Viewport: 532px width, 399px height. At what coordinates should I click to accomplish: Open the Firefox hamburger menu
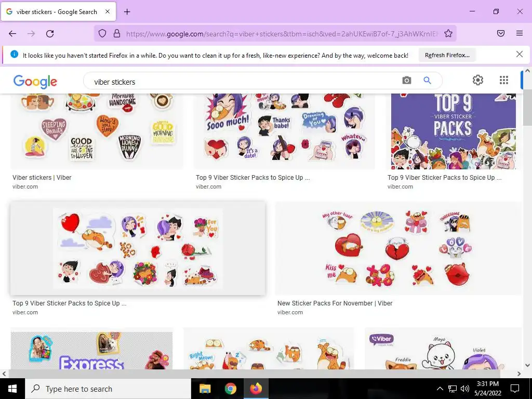[x=520, y=33]
